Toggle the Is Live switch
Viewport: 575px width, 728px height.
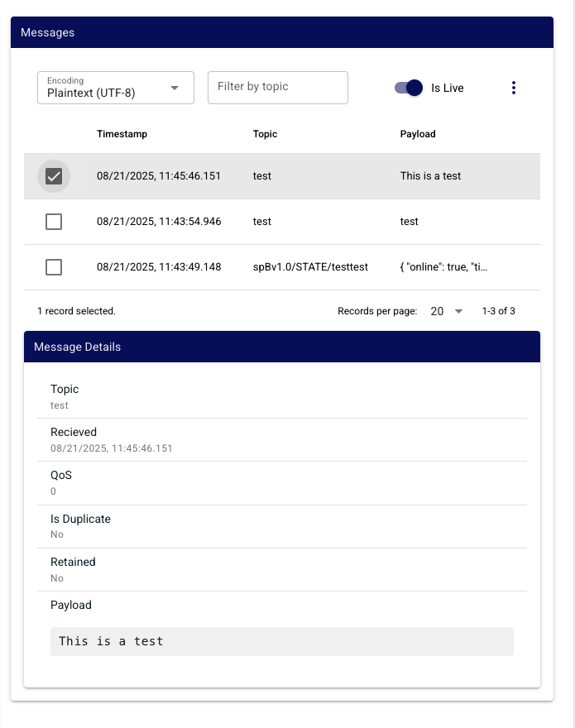409,88
